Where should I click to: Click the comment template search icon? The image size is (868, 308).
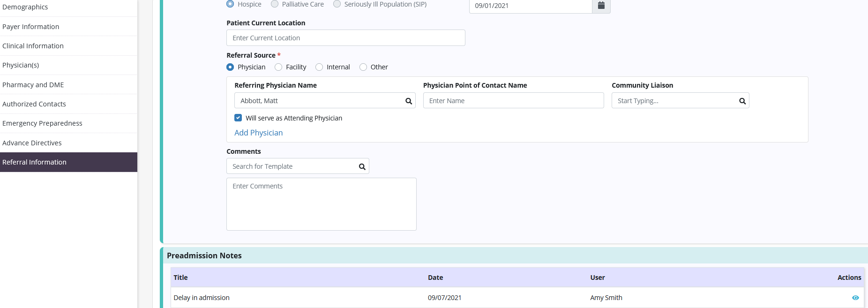tap(362, 166)
